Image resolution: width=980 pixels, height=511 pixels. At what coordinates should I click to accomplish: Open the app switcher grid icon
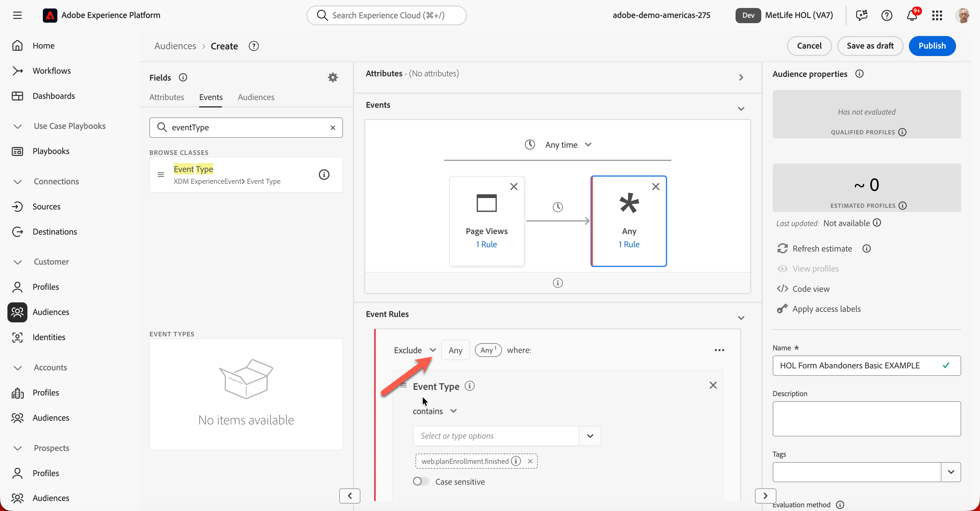pyautogui.click(x=937, y=15)
